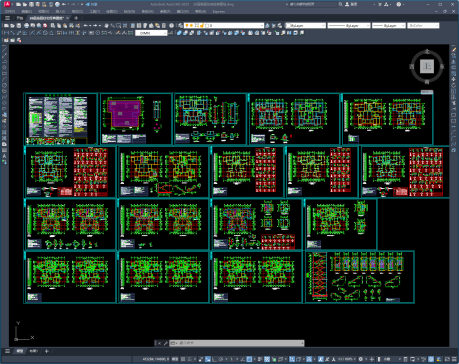Open the Express menu
459x364 pixels.
[x=219, y=11]
